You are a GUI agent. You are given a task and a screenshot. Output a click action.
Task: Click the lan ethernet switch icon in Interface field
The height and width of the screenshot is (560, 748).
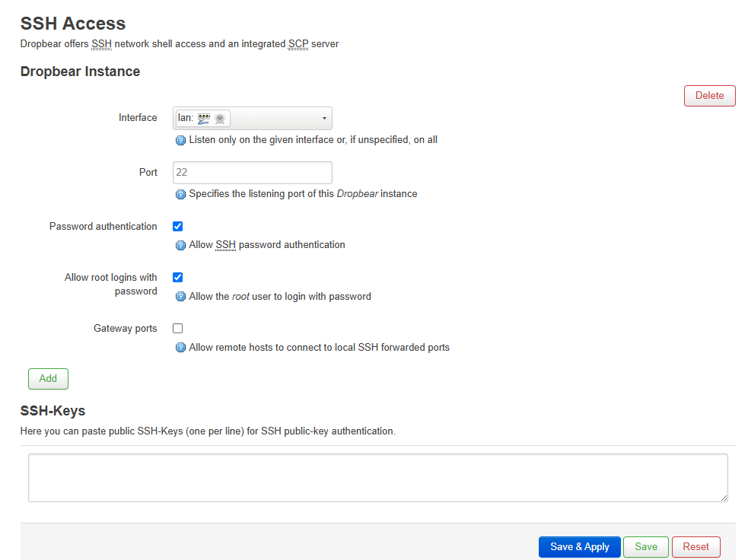coord(204,118)
